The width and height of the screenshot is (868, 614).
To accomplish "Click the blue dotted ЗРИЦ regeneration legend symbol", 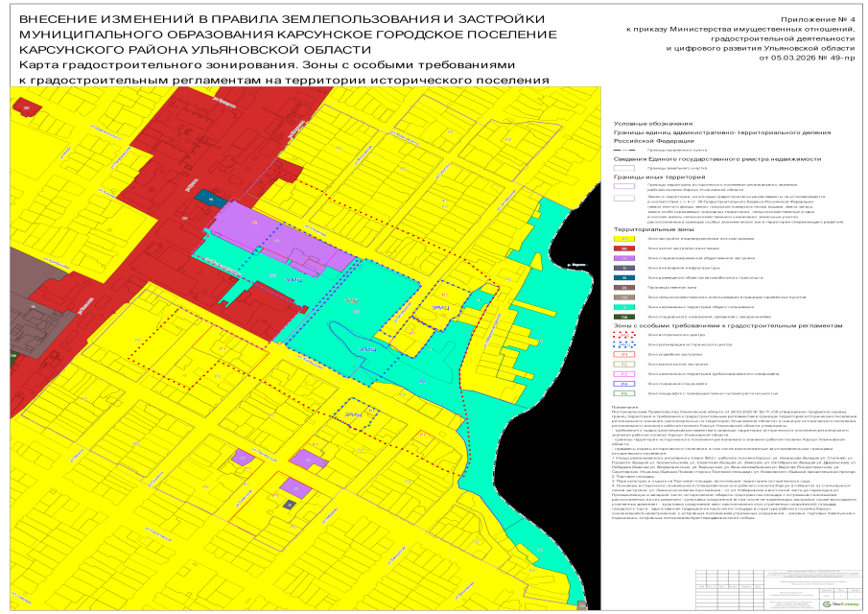I will [x=624, y=343].
